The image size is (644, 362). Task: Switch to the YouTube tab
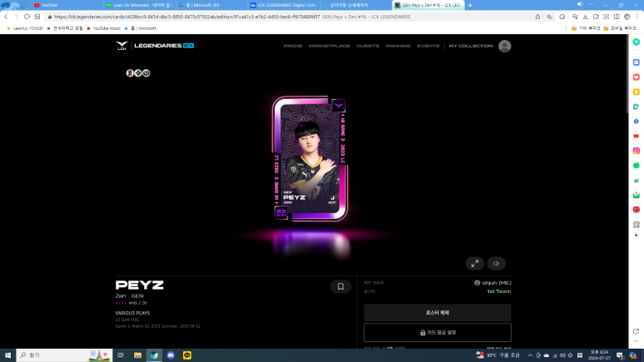point(66,5)
